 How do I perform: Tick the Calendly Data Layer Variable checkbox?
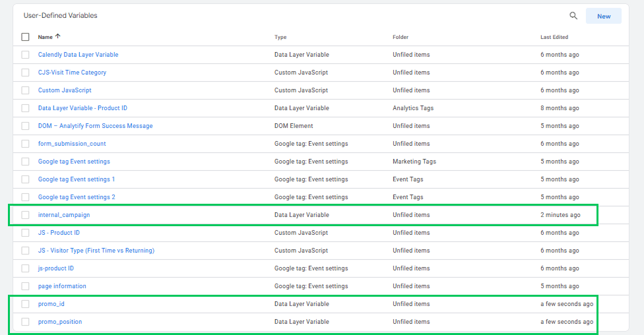(26, 55)
